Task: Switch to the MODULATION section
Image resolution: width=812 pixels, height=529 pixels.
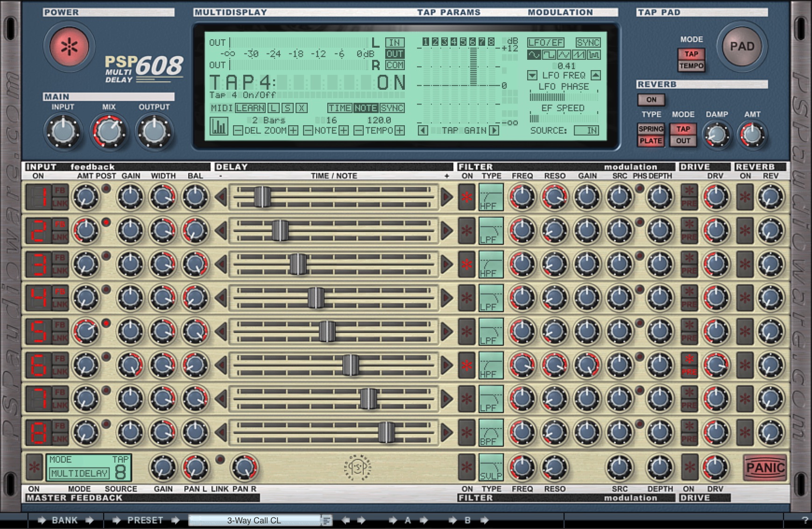Action: pos(560,12)
